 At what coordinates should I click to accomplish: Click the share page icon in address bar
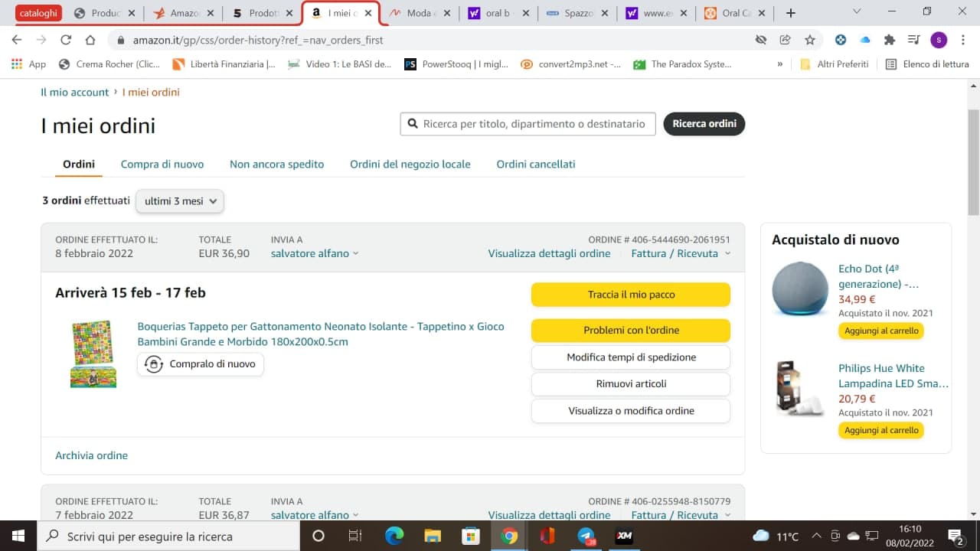[785, 40]
